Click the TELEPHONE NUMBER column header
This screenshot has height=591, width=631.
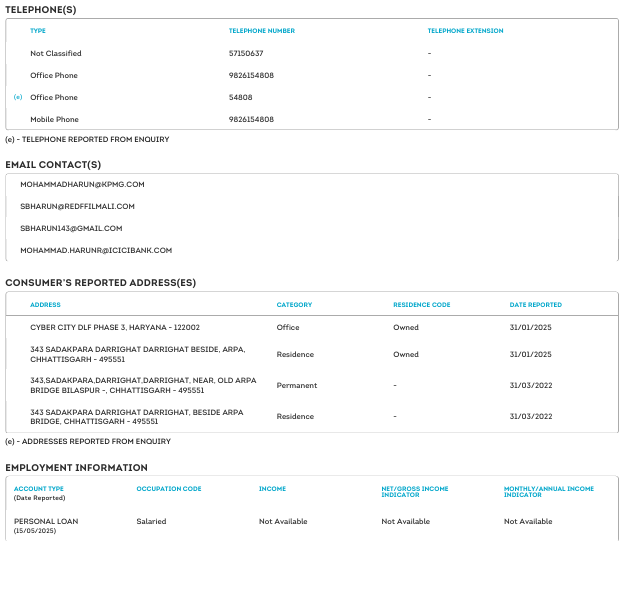(262, 31)
